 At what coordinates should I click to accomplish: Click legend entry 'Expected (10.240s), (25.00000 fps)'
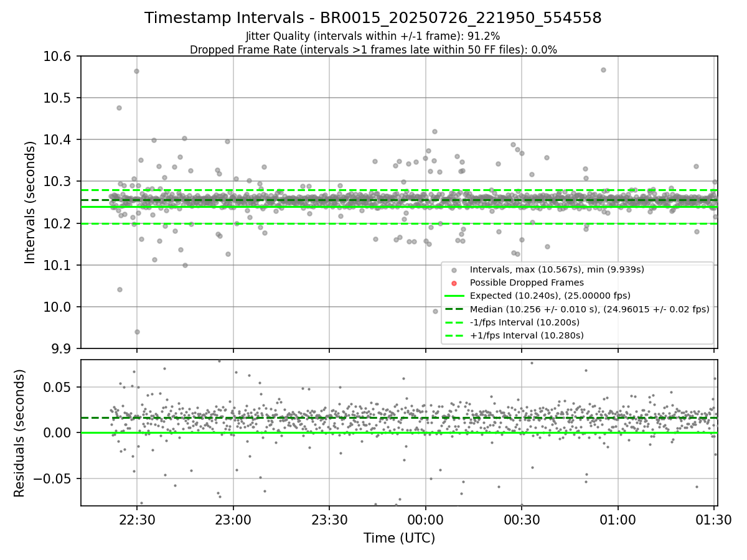point(550,296)
